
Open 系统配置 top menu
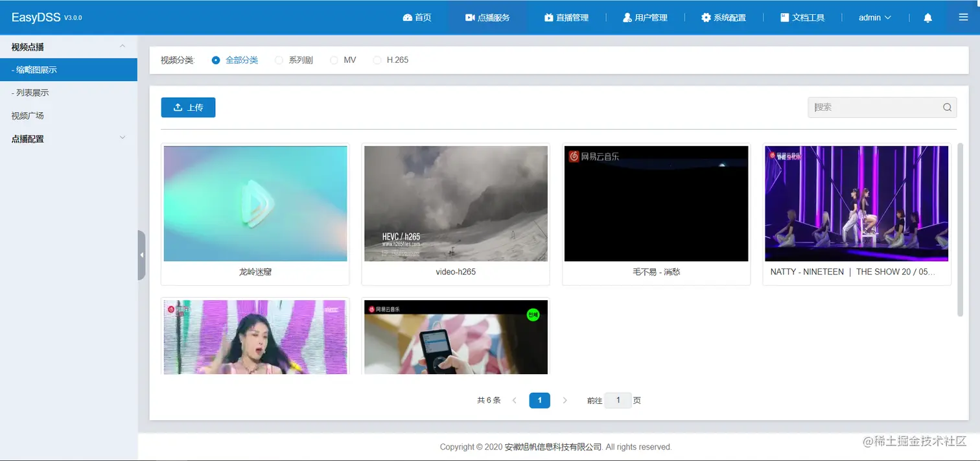click(723, 18)
